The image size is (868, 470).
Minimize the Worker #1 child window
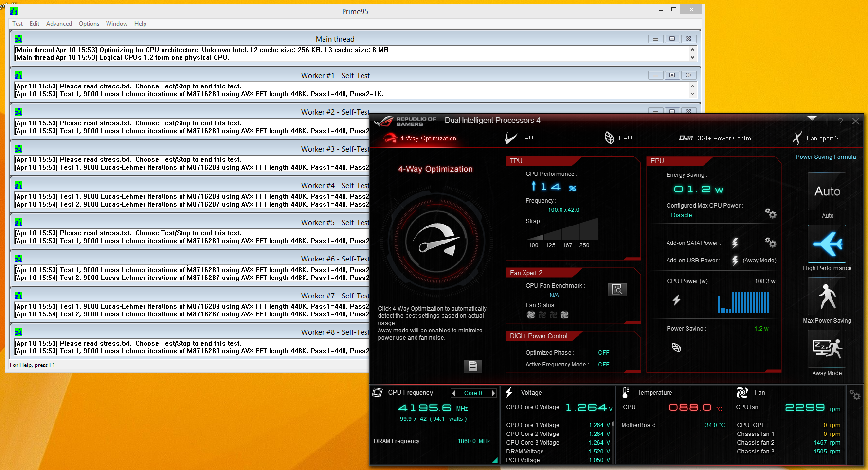point(655,75)
